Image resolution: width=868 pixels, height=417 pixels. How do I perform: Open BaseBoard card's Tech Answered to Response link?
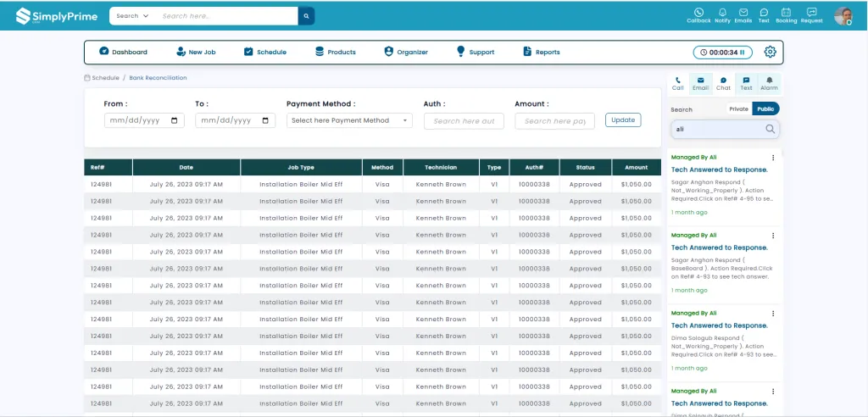tap(719, 247)
